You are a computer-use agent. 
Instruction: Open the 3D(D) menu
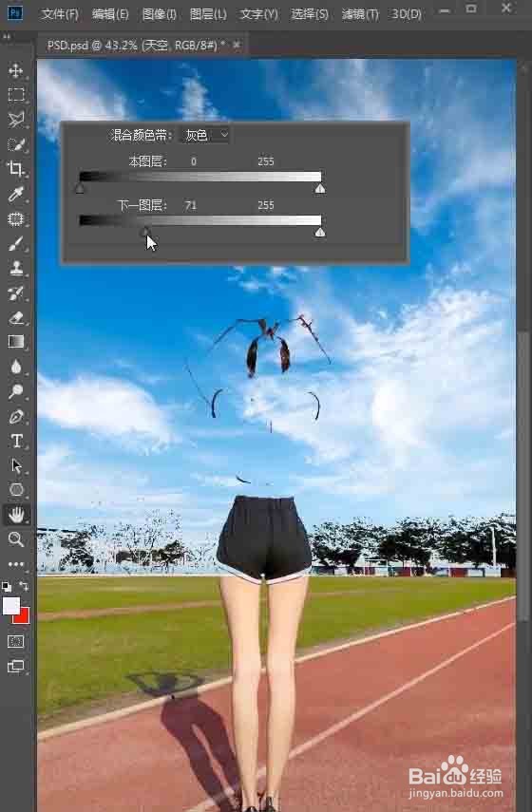click(x=407, y=14)
